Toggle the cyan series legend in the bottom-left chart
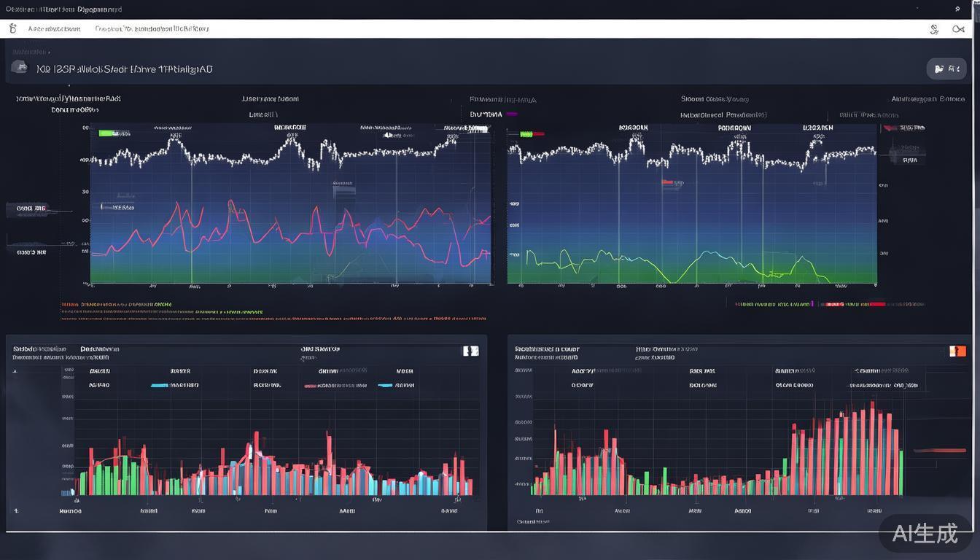 [x=160, y=385]
